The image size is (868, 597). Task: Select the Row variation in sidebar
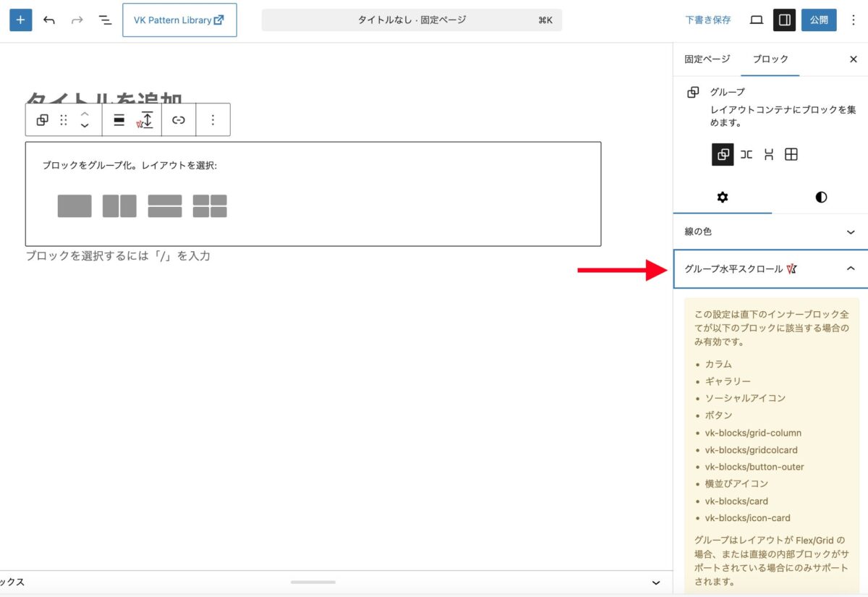[746, 154]
